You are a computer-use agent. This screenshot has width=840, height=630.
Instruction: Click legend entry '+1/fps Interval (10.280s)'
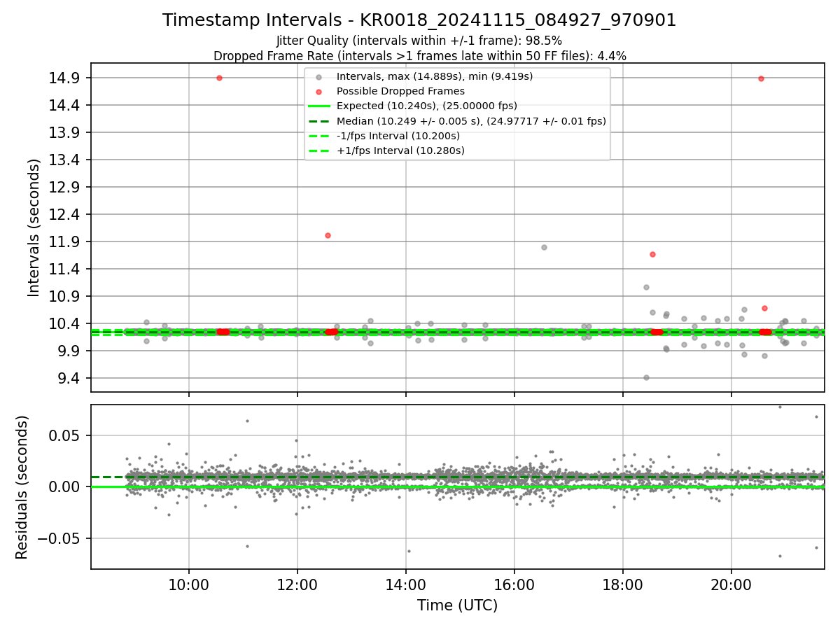point(400,150)
